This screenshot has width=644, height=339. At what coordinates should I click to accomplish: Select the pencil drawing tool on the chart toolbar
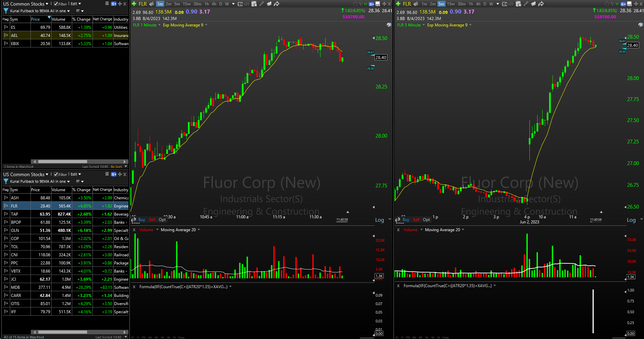coord(261,4)
